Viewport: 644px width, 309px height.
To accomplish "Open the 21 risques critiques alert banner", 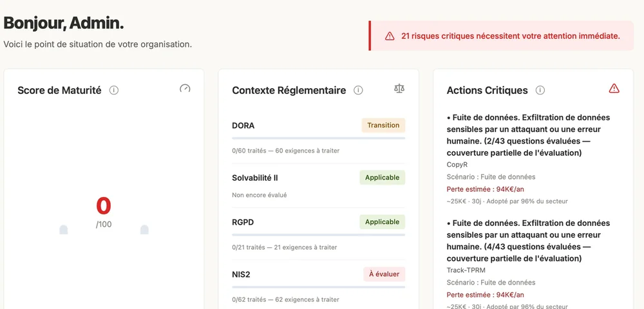I will (x=501, y=35).
